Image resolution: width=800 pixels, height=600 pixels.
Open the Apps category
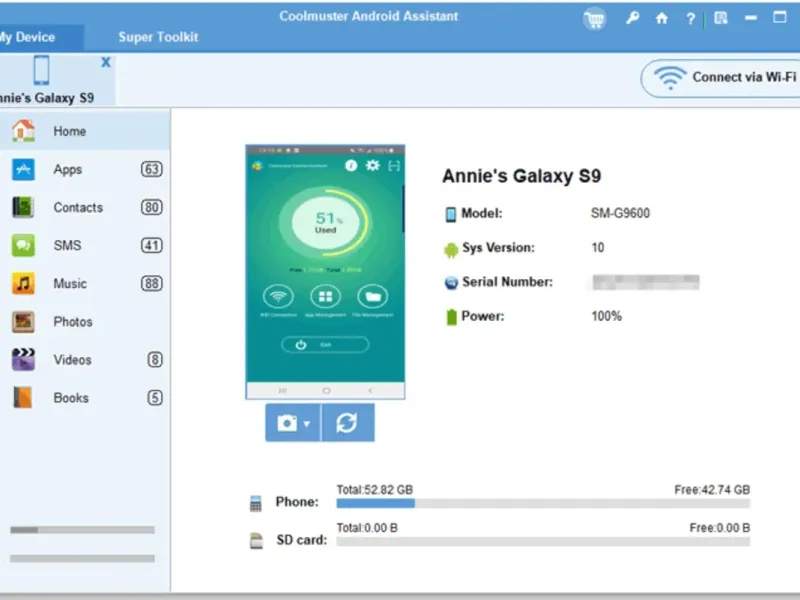(x=85, y=169)
